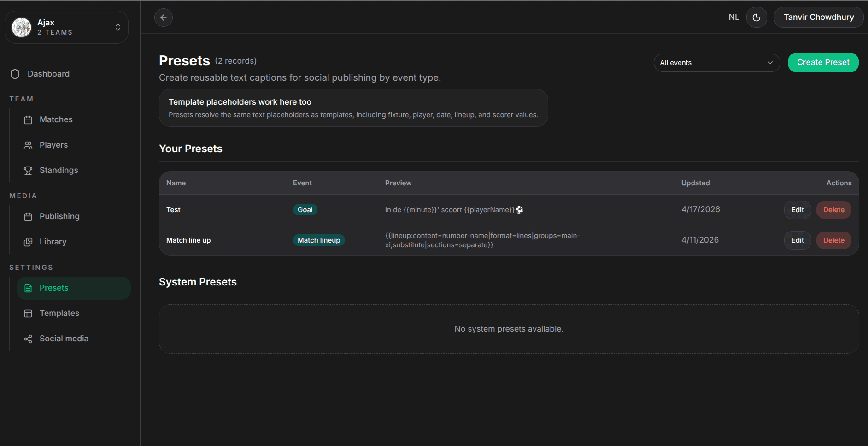Click the Test preset preview text
The width and height of the screenshot is (868, 446).
pyautogui.click(x=454, y=210)
